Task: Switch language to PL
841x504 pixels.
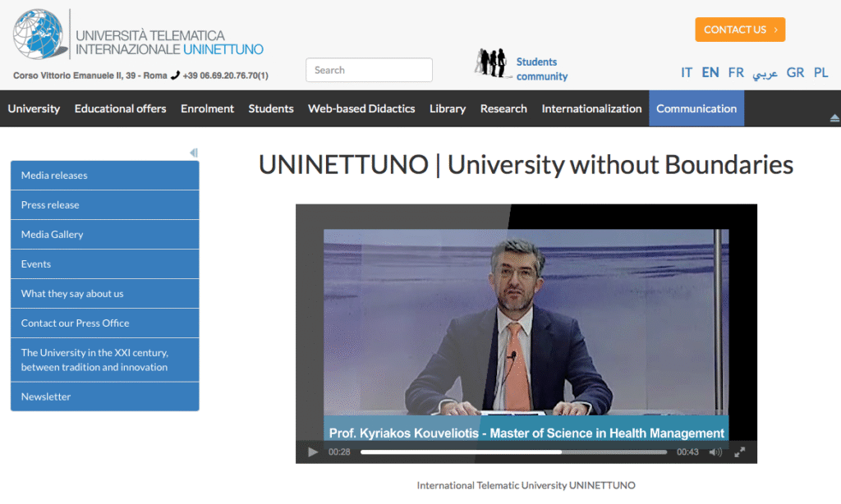Action: (820, 72)
